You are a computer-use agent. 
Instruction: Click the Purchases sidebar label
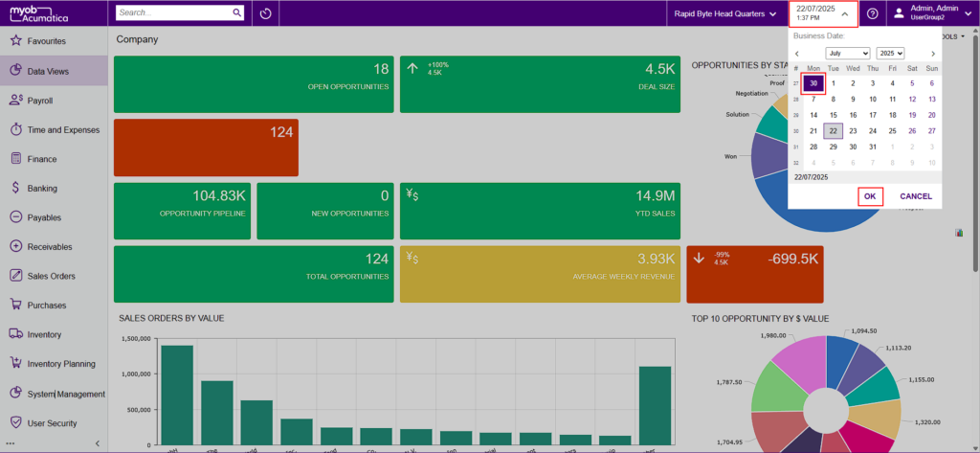coord(47,306)
